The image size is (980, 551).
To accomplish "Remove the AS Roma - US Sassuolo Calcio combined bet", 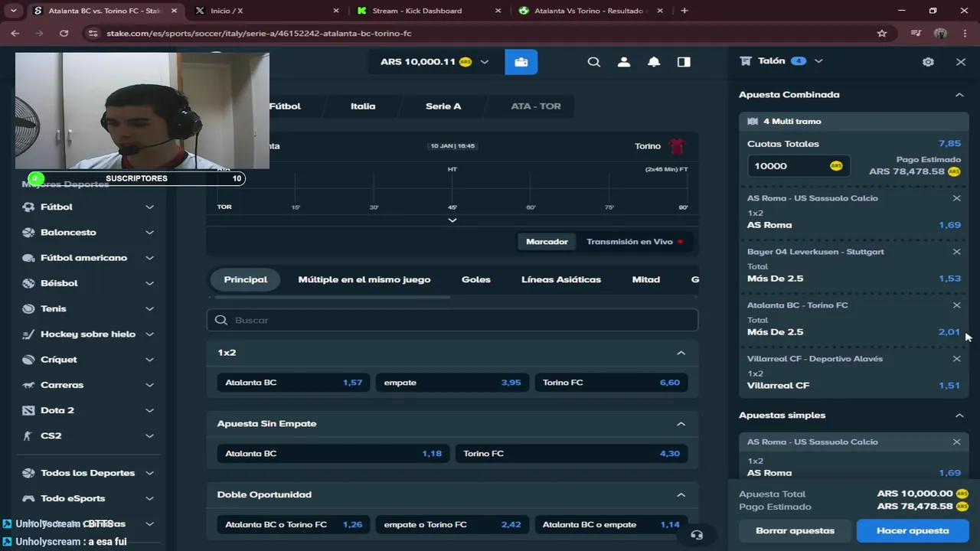I will coord(956,198).
